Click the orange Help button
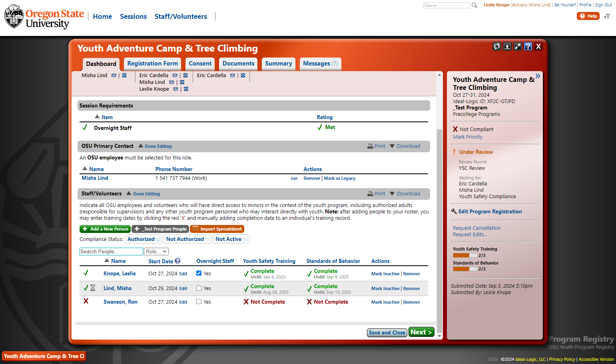 click(588, 16)
